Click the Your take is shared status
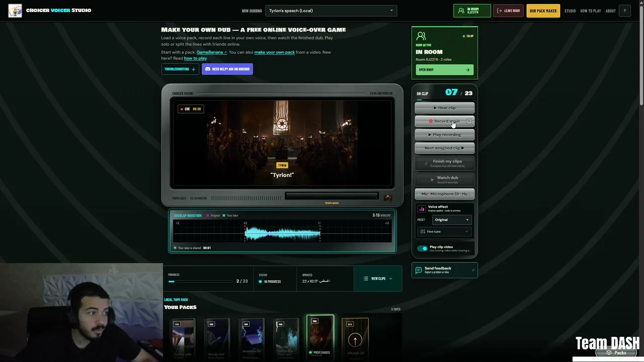644x362 pixels. pyautogui.click(x=192, y=248)
